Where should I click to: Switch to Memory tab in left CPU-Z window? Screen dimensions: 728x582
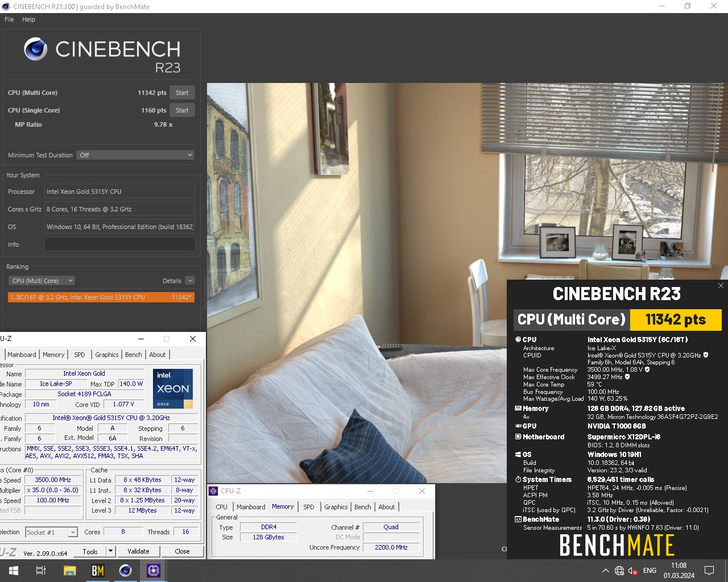[53, 355]
